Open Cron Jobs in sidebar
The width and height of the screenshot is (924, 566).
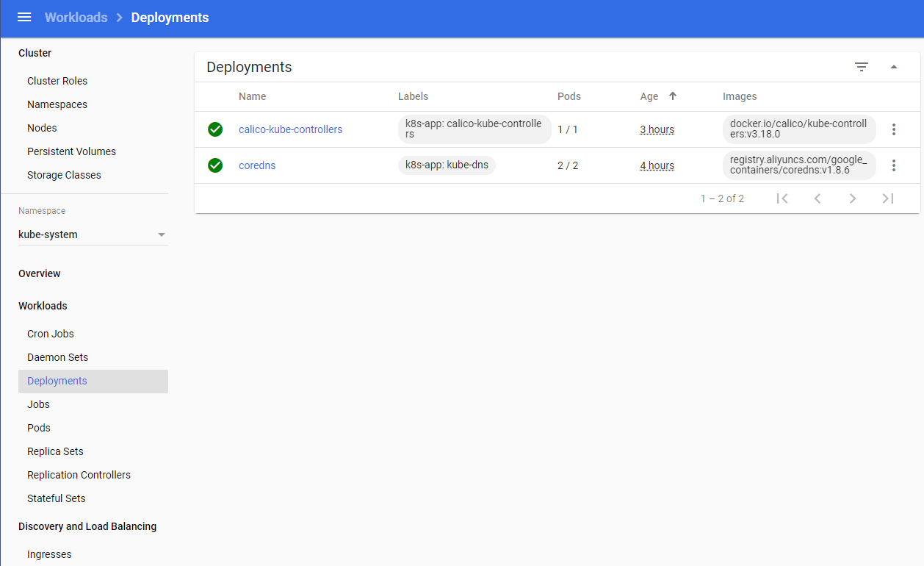click(x=51, y=334)
